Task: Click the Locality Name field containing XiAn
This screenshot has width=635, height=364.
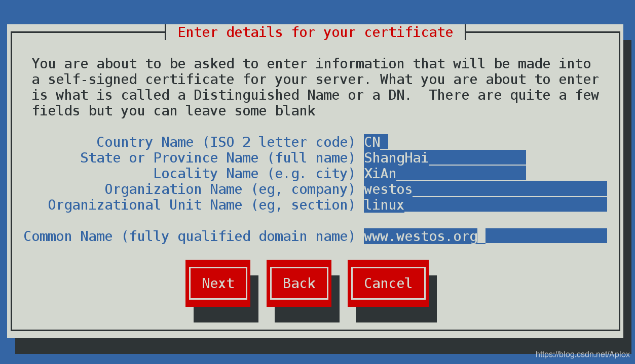Action: coord(445,173)
